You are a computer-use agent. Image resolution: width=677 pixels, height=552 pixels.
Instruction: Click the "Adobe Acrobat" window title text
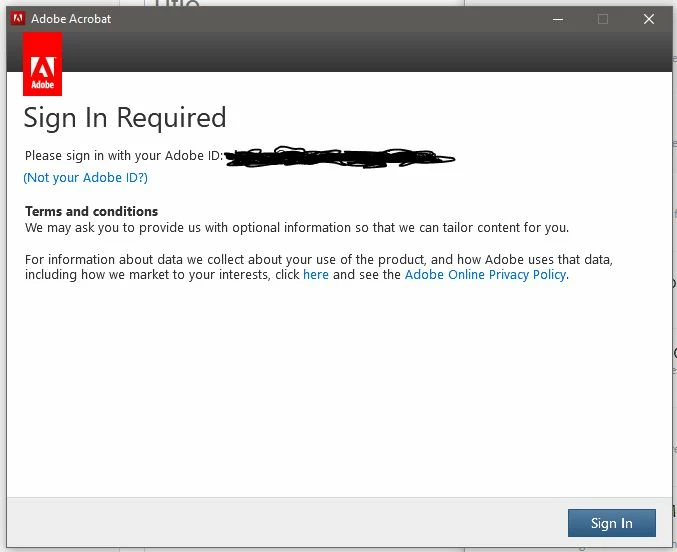click(x=71, y=19)
